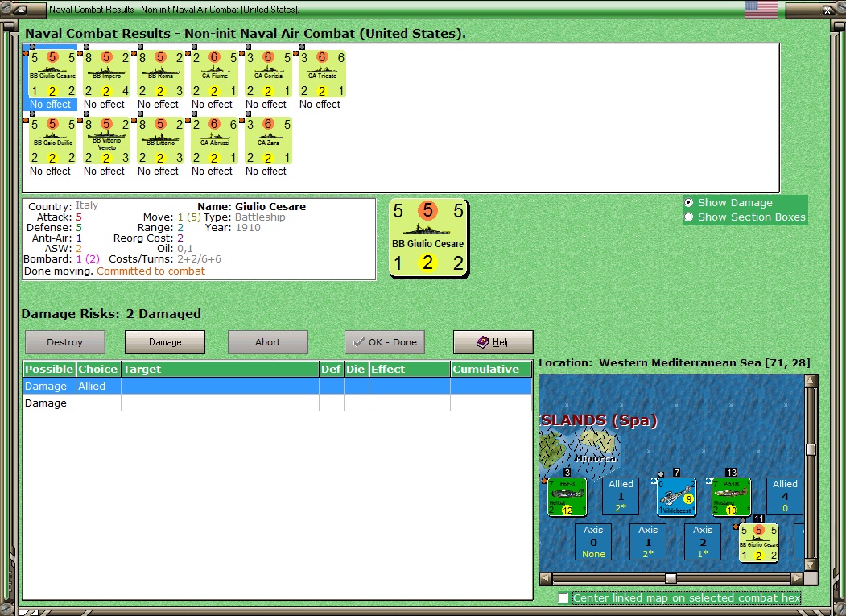Click the map horizontal scrollbar right arrow
The image size is (846, 616).
click(x=798, y=578)
